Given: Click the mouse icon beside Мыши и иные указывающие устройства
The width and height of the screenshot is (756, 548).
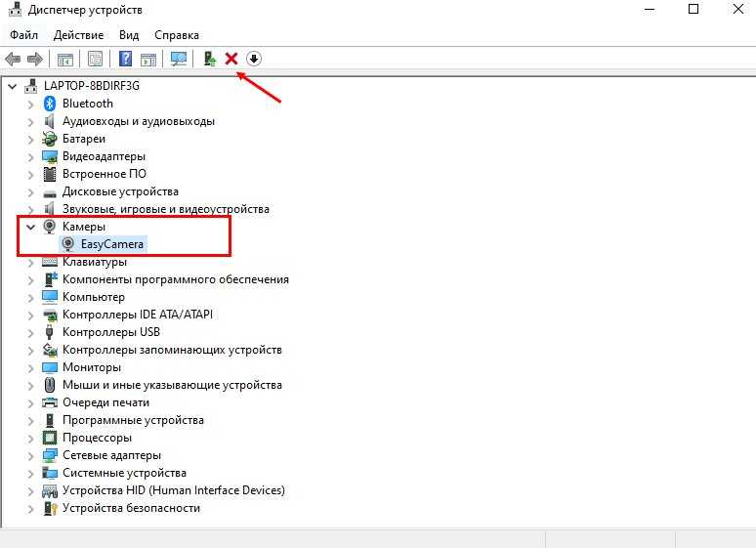Looking at the screenshot, I should pyautogui.click(x=50, y=385).
